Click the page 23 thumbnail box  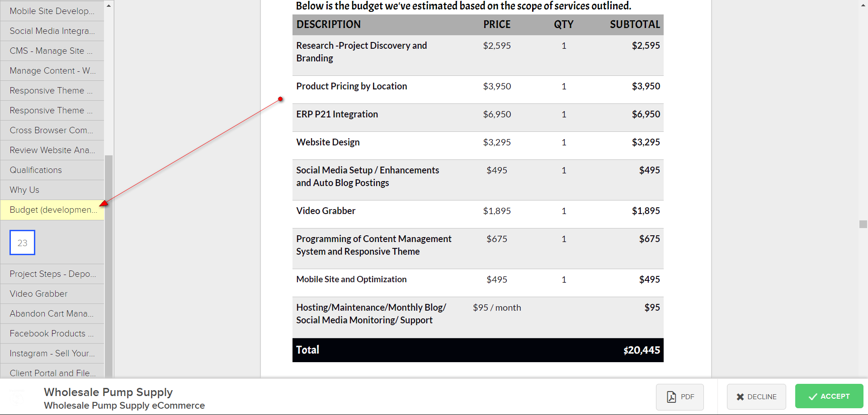[x=23, y=242]
